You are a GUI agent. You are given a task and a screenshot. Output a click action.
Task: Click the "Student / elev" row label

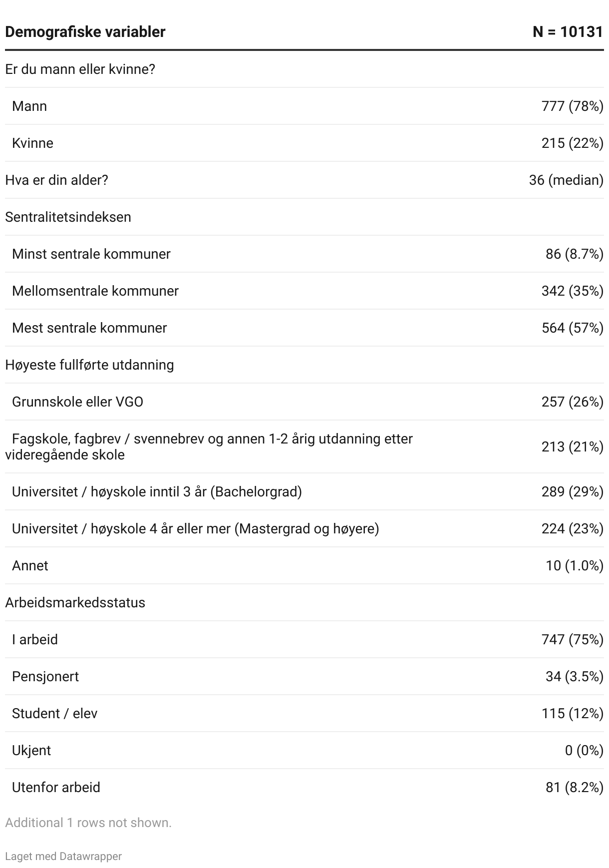(54, 713)
